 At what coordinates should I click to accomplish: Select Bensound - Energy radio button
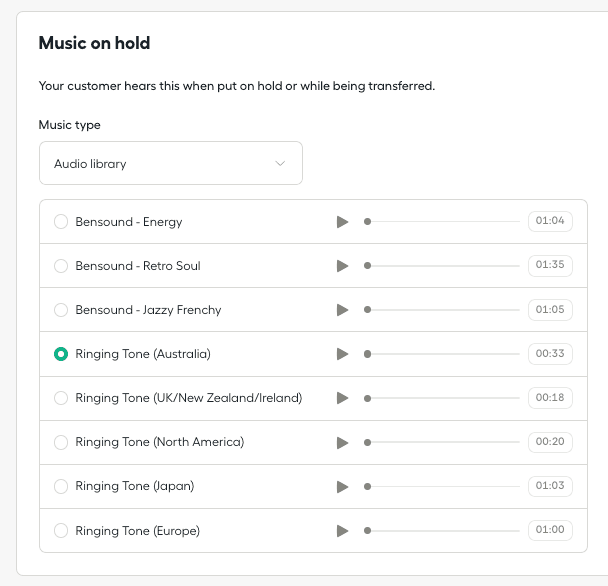(x=61, y=222)
